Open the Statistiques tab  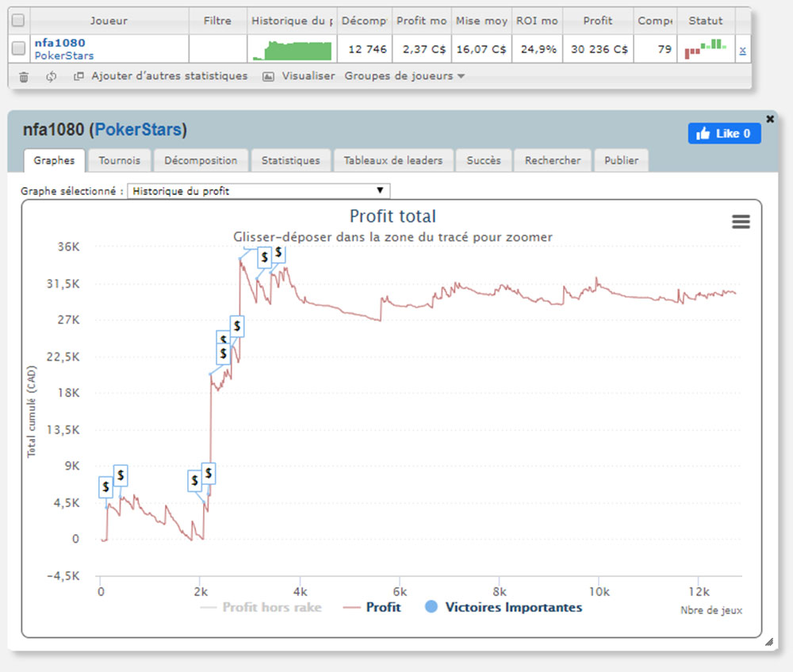click(290, 160)
